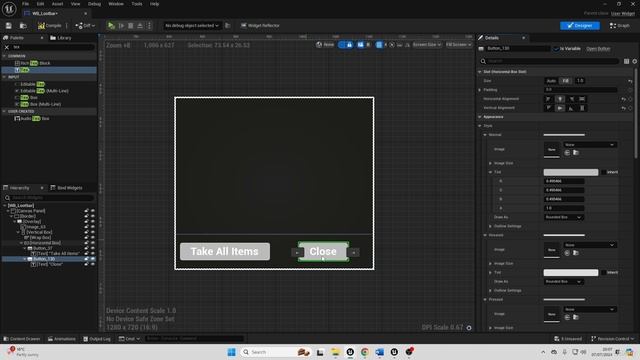Collapse the Horizontal Box hierarchy node

(22, 243)
